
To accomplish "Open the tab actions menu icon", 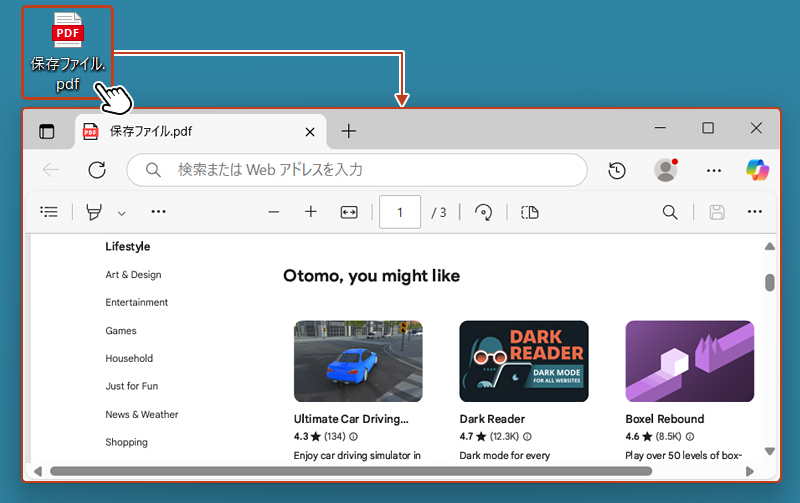I will (46, 132).
